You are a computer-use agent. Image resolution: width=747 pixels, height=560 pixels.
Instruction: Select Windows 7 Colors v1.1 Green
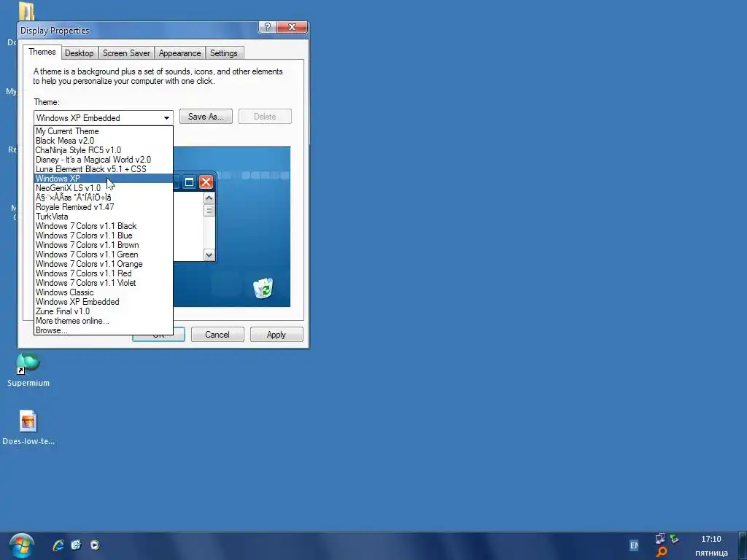click(x=104, y=254)
